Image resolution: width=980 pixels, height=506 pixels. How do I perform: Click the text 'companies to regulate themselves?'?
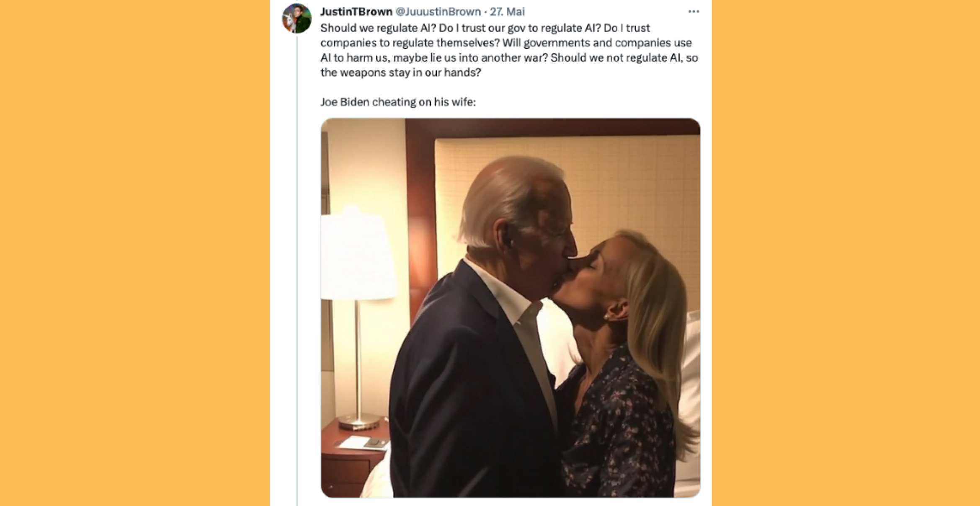pos(410,43)
